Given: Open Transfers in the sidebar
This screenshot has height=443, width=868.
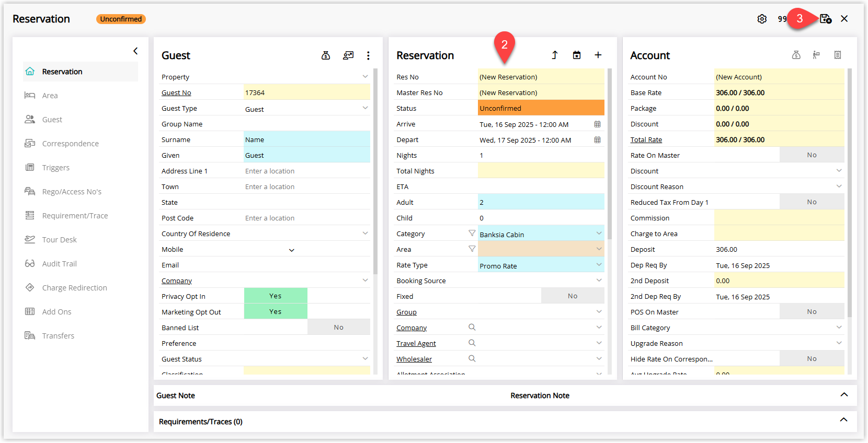Looking at the screenshot, I should pyautogui.click(x=81, y=336).
